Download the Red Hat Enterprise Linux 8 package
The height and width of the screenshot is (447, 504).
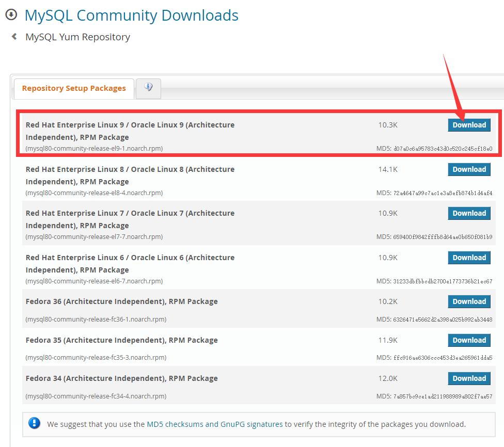point(469,169)
